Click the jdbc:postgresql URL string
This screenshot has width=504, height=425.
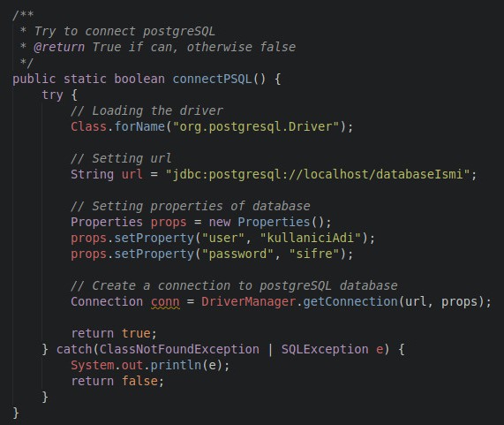pyautogui.click(x=318, y=174)
